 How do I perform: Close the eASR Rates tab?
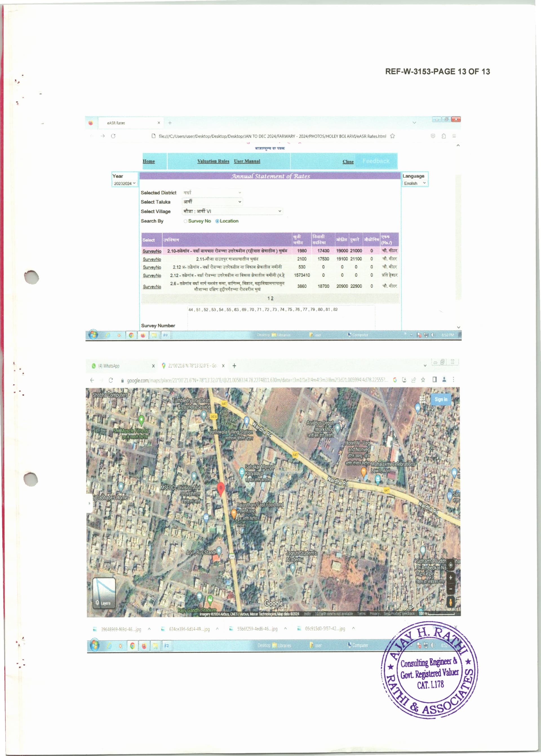(x=159, y=123)
